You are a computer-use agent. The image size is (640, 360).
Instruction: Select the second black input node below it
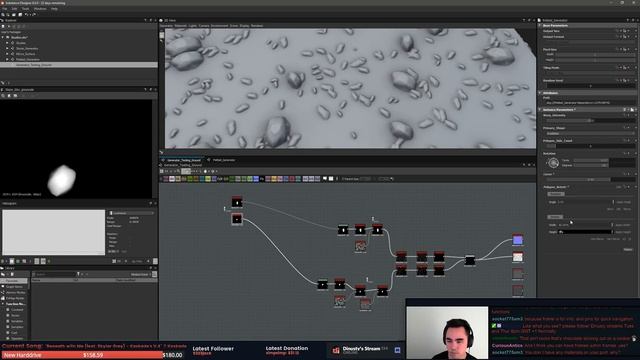tap(237, 220)
